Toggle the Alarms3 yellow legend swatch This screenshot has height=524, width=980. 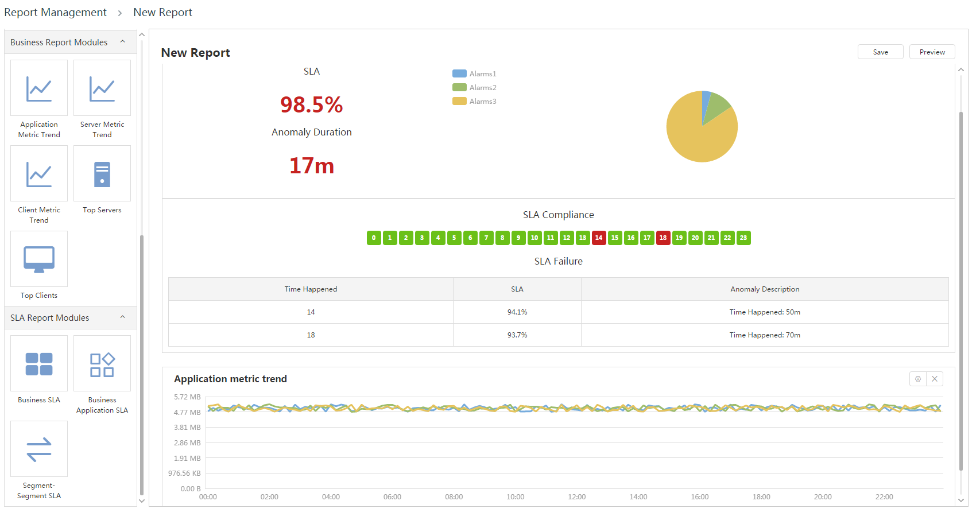coord(459,101)
